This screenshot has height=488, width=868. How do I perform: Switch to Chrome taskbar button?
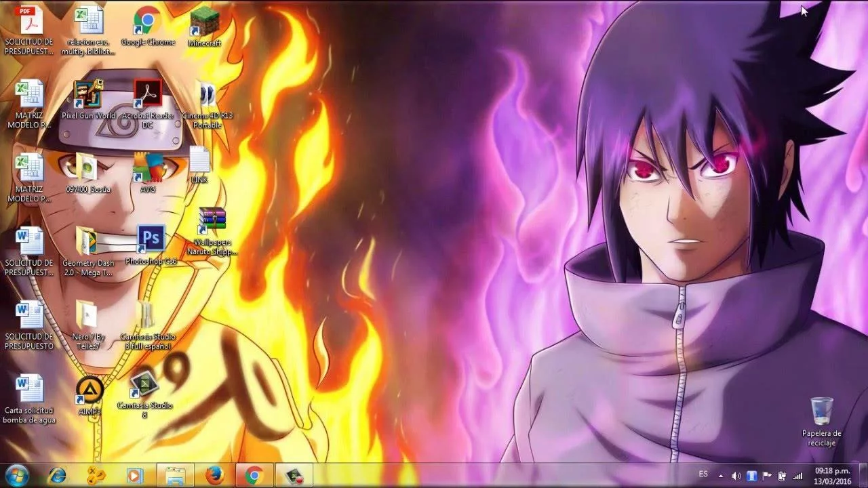pyautogui.click(x=254, y=476)
